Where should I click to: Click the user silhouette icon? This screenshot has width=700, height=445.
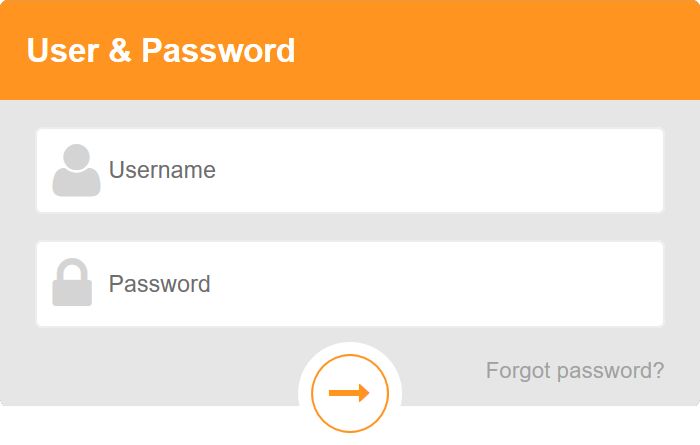pyautogui.click(x=76, y=170)
